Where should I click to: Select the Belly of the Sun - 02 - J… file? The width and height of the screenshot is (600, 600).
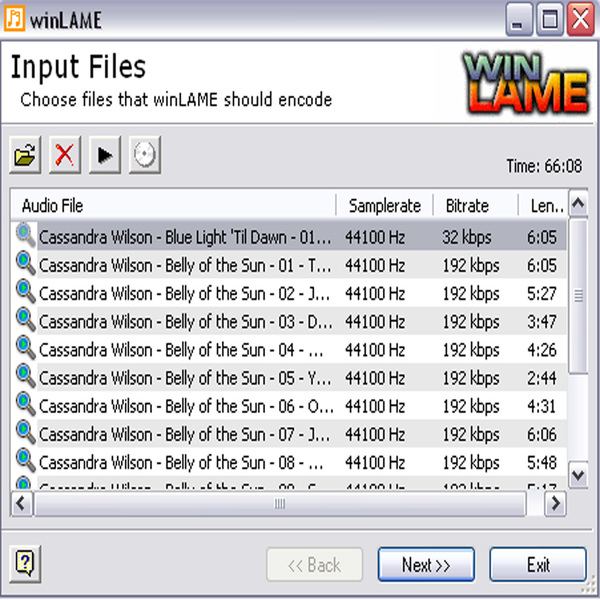click(x=184, y=294)
